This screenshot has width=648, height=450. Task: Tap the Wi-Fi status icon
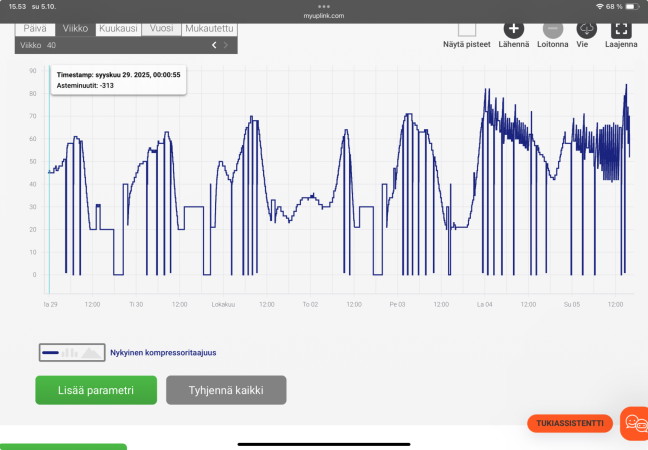pos(600,7)
